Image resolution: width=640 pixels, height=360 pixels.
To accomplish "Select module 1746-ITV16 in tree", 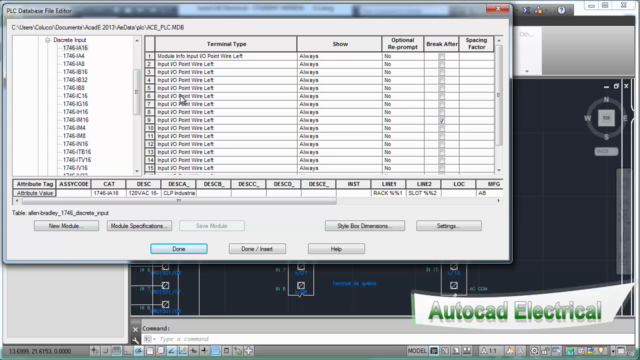I will (x=77, y=160).
